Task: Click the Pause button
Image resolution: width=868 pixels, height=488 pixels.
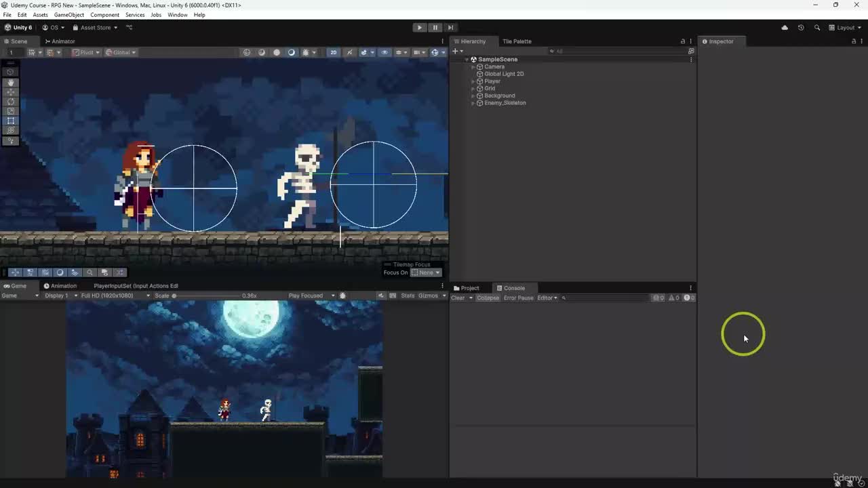Action: pyautogui.click(x=435, y=28)
